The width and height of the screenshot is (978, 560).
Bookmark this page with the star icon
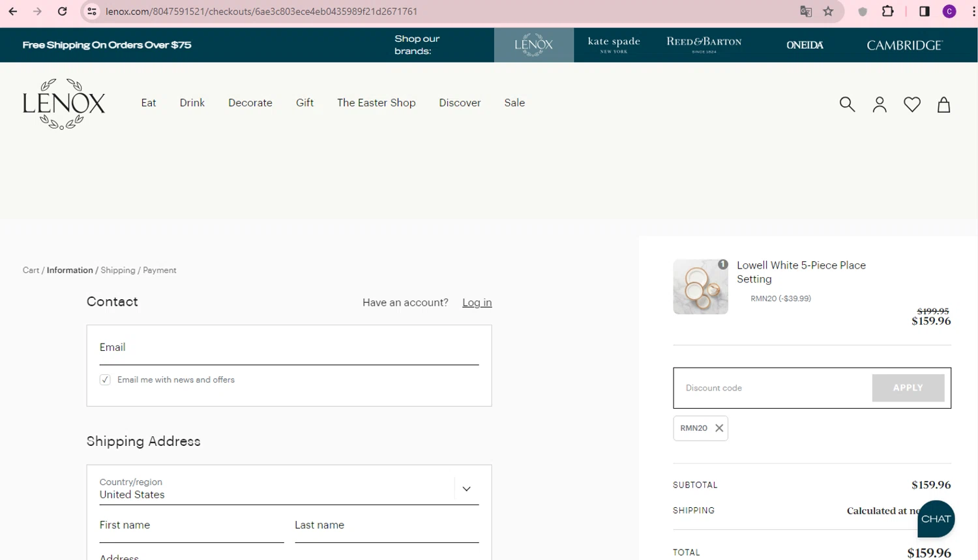[x=828, y=11]
